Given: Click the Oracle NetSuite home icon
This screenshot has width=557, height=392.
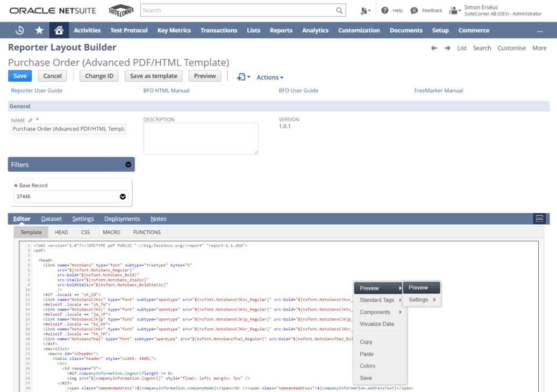Looking at the screenshot, I should coord(59,30).
